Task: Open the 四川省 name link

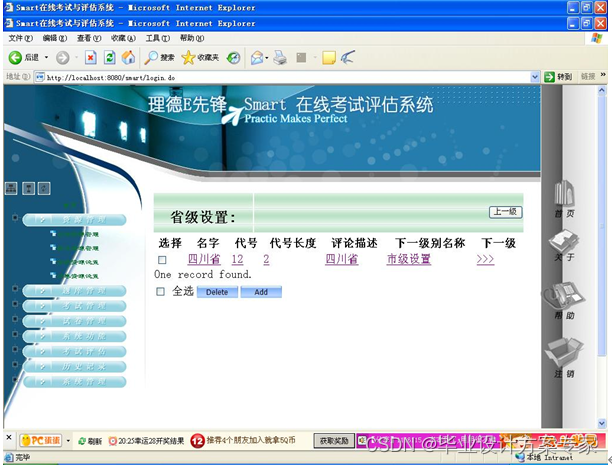Action: (204, 259)
